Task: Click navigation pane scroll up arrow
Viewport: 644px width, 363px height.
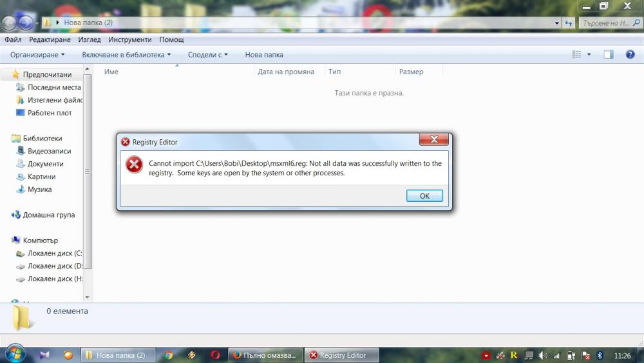Action: click(87, 70)
